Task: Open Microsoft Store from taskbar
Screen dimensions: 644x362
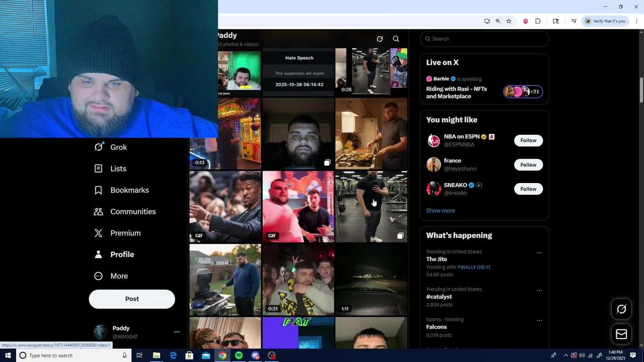Action: point(189,355)
